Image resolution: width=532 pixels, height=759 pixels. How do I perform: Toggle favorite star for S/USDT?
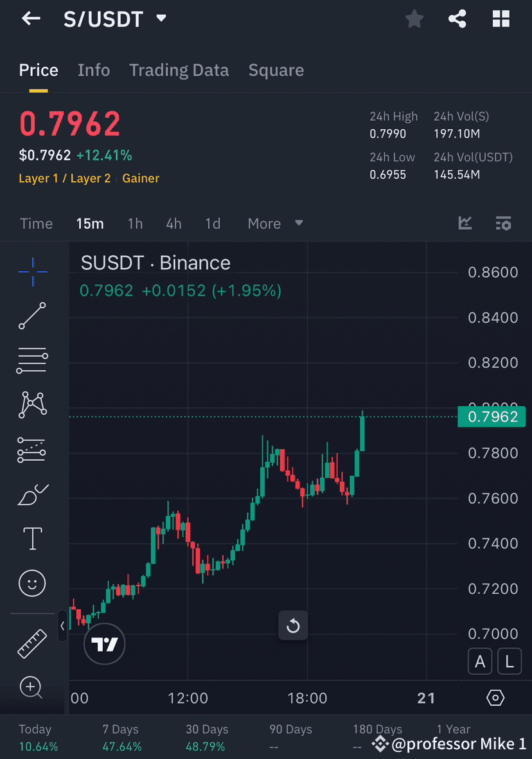click(414, 19)
